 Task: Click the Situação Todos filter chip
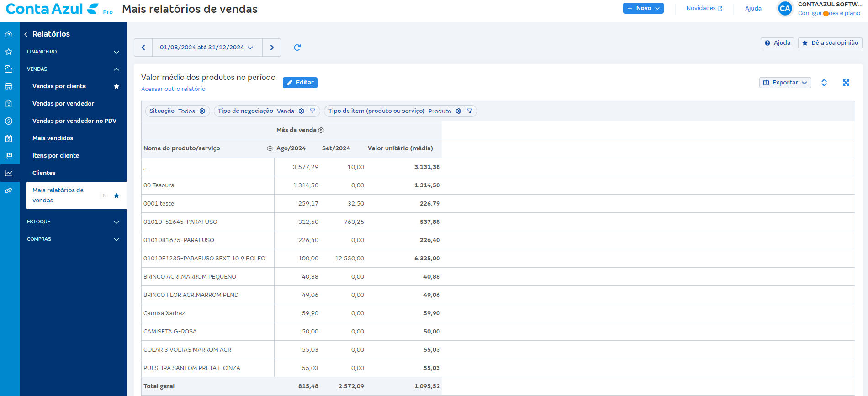tap(177, 111)
